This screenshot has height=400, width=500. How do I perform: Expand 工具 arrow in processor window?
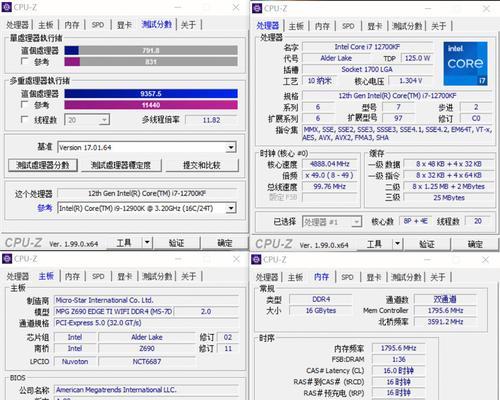point(397,244)
